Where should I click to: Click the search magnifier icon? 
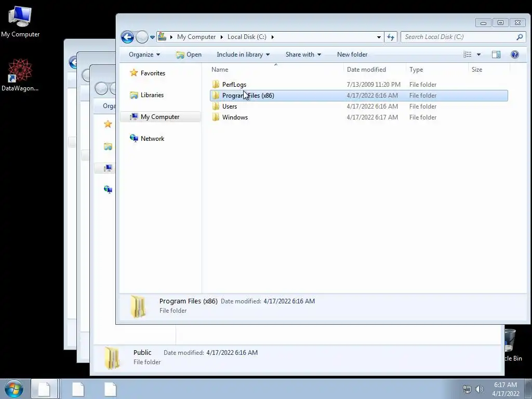pyautogui.click(x=520, y=37)
